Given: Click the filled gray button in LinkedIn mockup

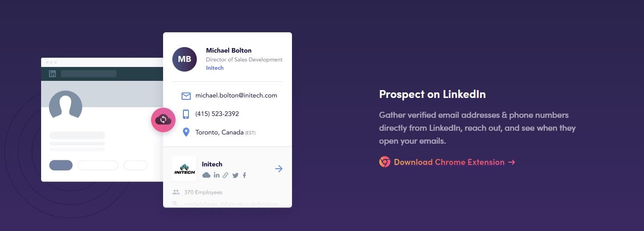Looking at the screenshot, I should 61,165.
